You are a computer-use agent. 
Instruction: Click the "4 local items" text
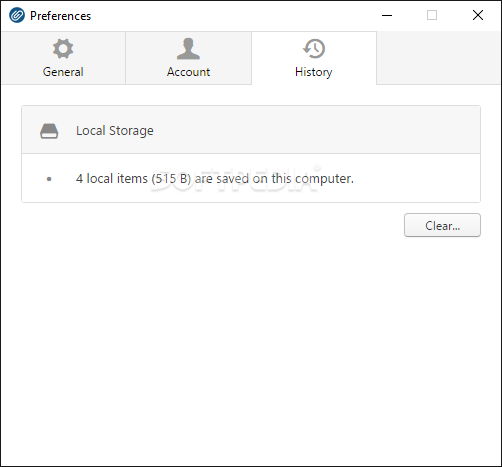112,179
